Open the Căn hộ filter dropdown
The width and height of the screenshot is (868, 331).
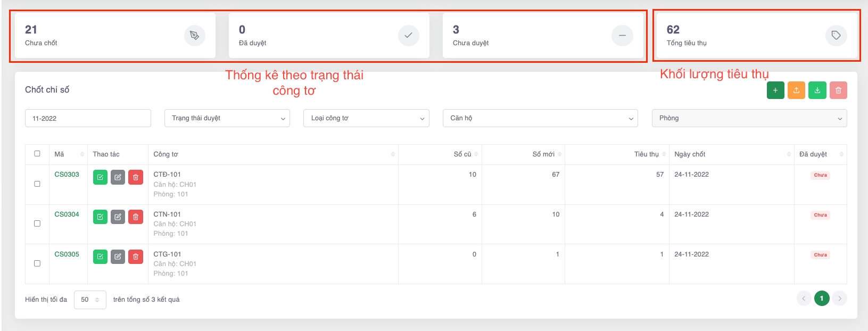point(540,118)
